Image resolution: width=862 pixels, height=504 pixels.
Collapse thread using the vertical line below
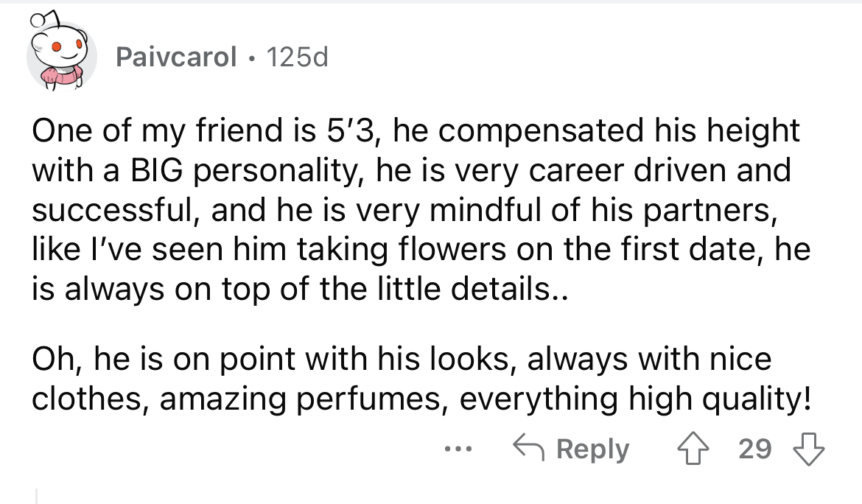(36, 495)
